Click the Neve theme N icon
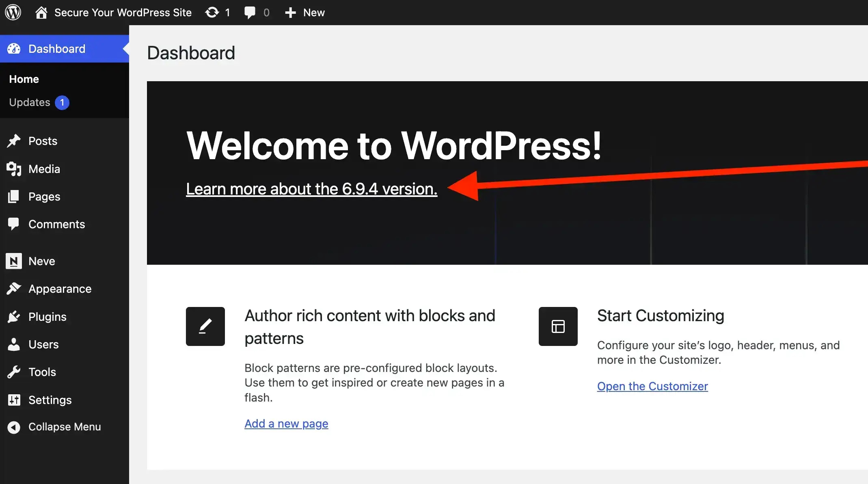The image size is (868, 484). tap(14, 261)
